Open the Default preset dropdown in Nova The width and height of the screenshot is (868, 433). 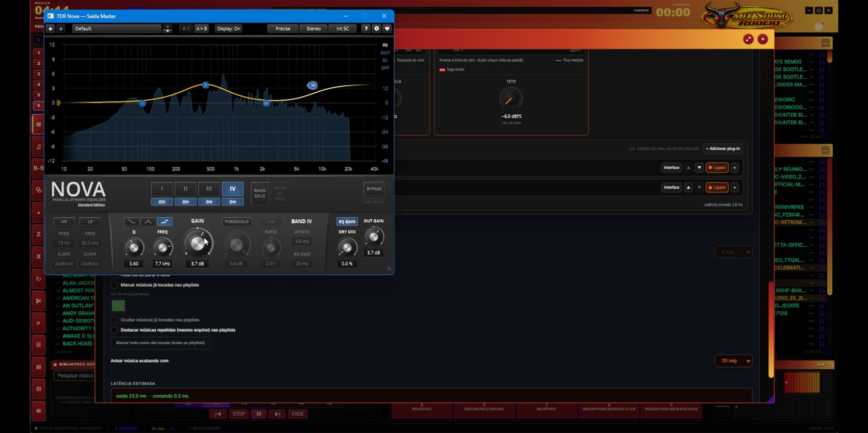tap(117, 29)
